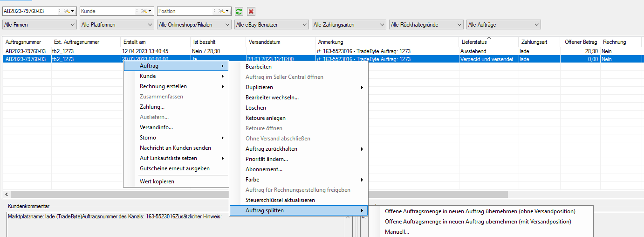Expand the Duplizieren submenu arrow
This screenshot has height=237, width=644.
click(362, 87)
